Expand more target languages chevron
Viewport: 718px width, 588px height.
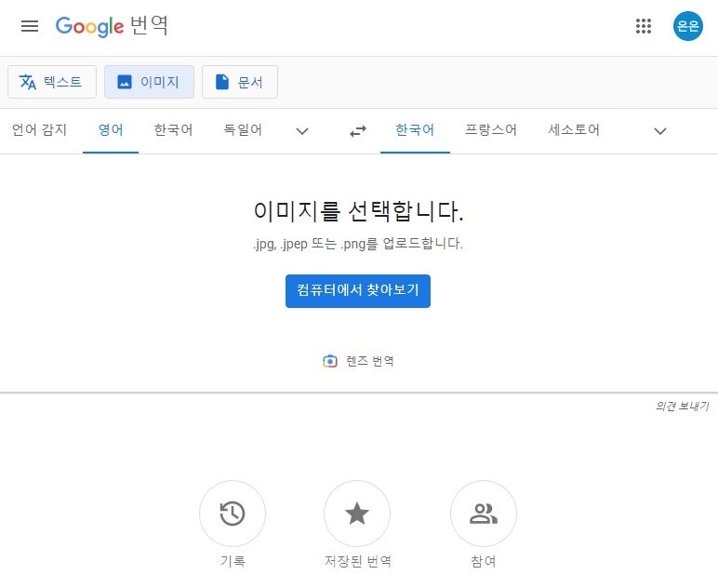[x=659, y=131]
